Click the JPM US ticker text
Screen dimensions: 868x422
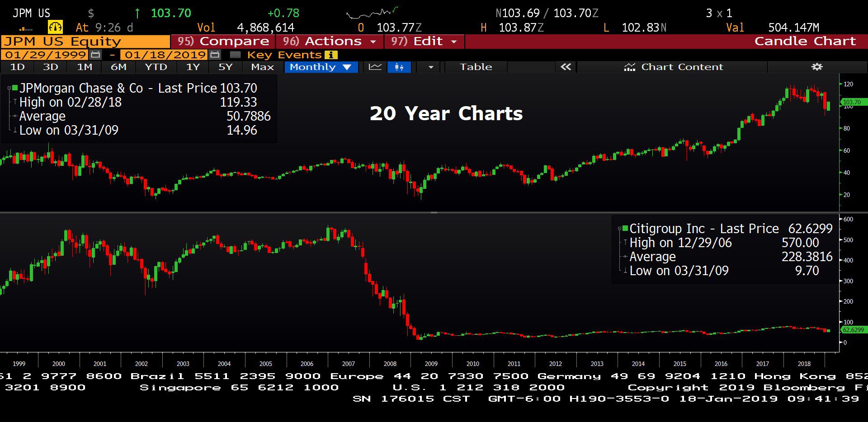(31, 13)
